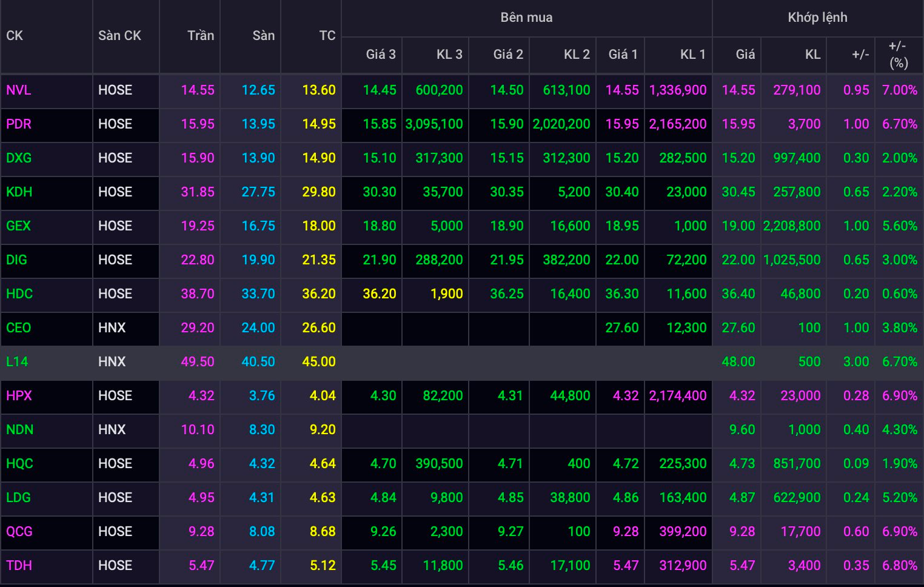The width and height of the screenshot is (924, 587).
Task: Open the NVL stock ticker
Action: 18,90
